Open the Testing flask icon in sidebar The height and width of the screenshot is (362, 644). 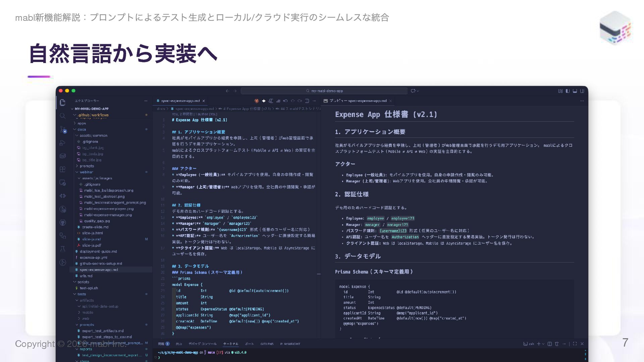tap(63, 249)
